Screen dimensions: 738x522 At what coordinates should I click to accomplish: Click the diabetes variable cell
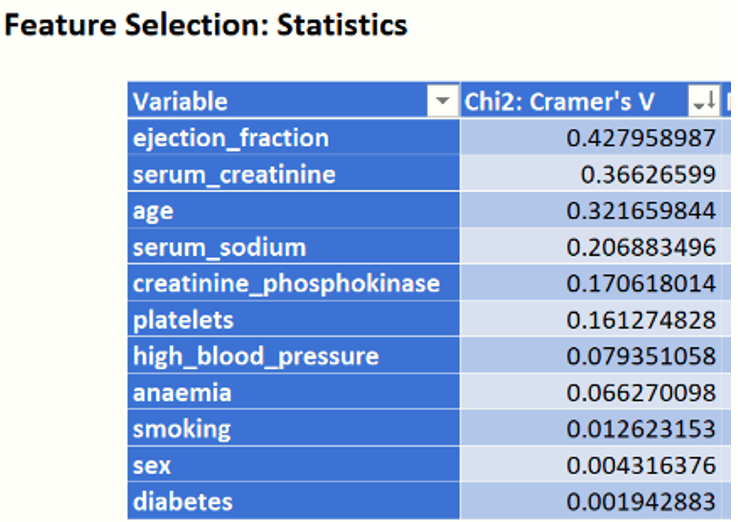tap(182, 501)
